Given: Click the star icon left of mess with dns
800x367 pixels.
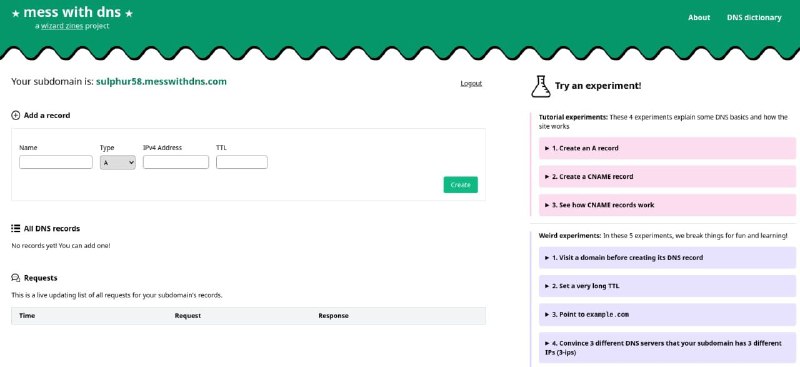Looking at the screenshot, I should pos(15,13).
